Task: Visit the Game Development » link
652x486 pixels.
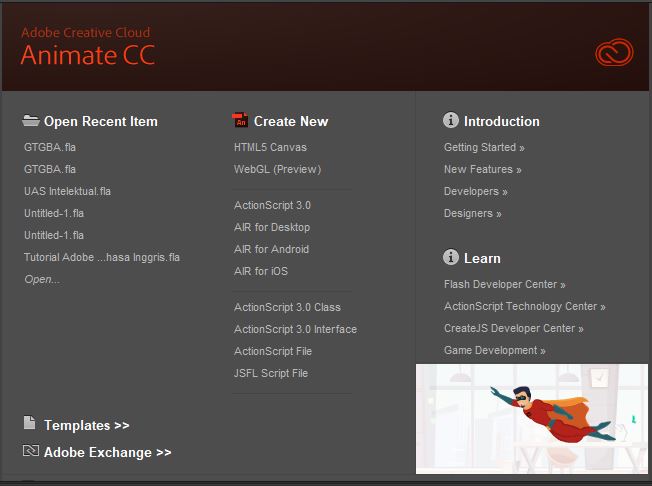Action: [x=494, y=350]
